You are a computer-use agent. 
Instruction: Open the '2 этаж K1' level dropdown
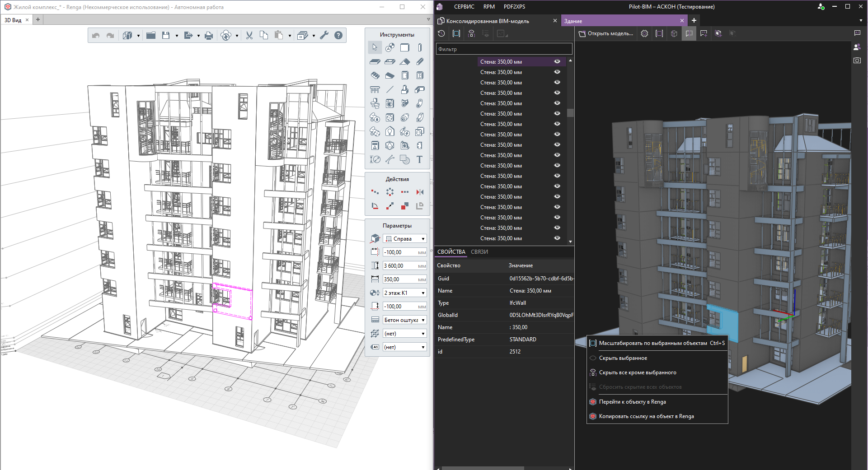(x=405, y=293)
